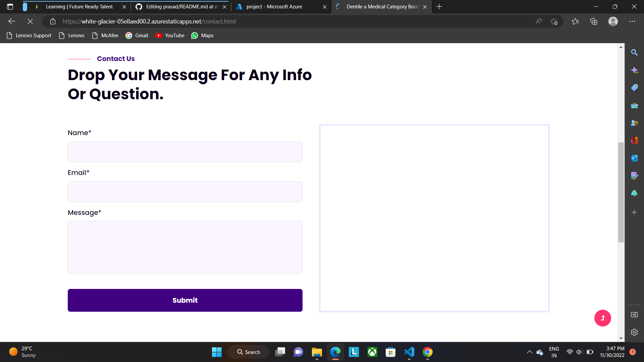Screen dimensions: 644x362
Task: Open Edge Settings and more menu
Action: coord(632,21)
